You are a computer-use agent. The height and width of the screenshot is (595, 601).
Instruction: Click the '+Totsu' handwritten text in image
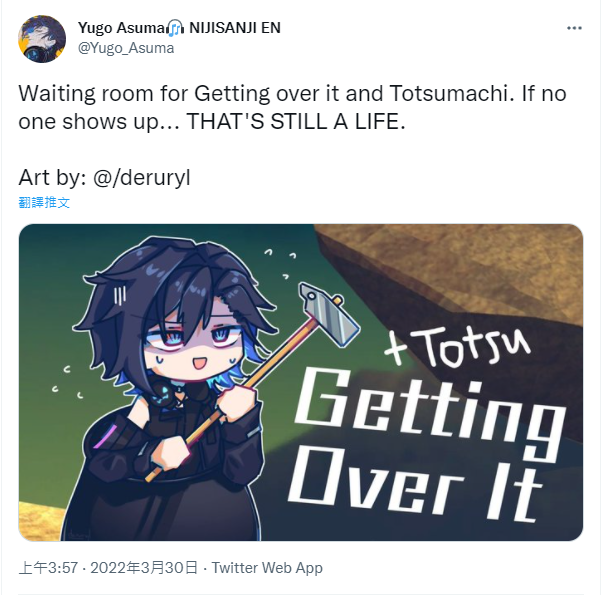[x=457, y=347]
